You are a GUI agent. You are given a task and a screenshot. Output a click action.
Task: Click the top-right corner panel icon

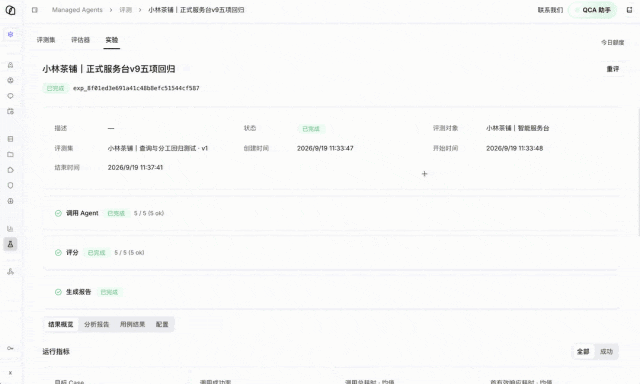[x=629, y=10]
